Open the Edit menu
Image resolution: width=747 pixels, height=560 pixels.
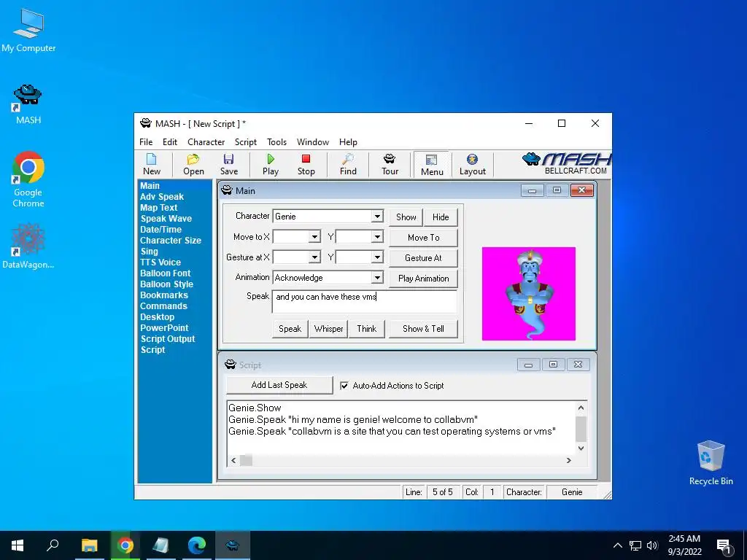169,142
